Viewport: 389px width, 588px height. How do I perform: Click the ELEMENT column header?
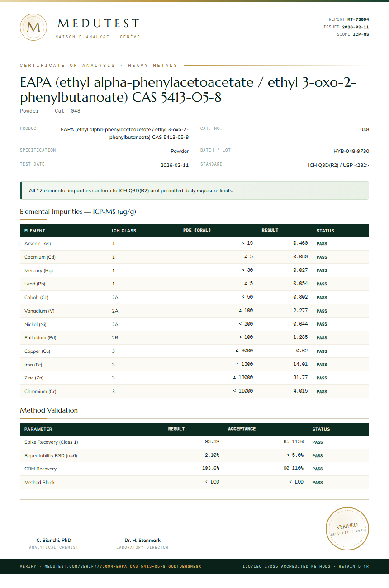tap(35, 231)
